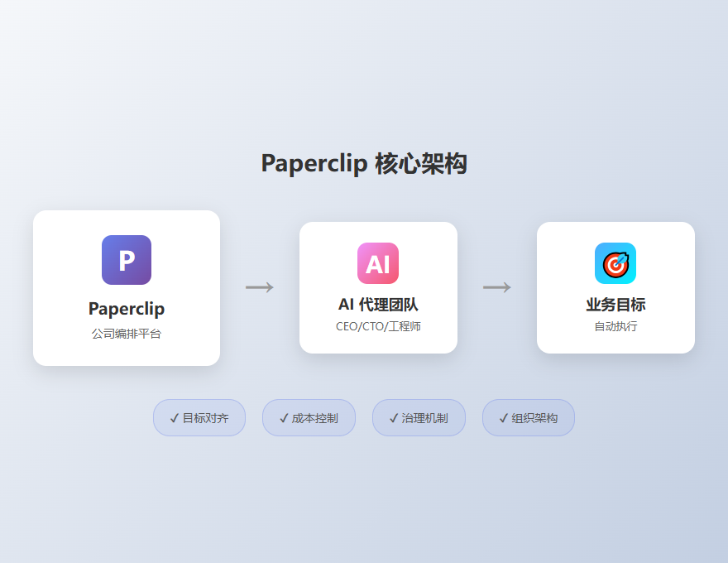Select the pink "AI" gradient icon
Screen dimensions: 728x563
[x=378, y=262]
